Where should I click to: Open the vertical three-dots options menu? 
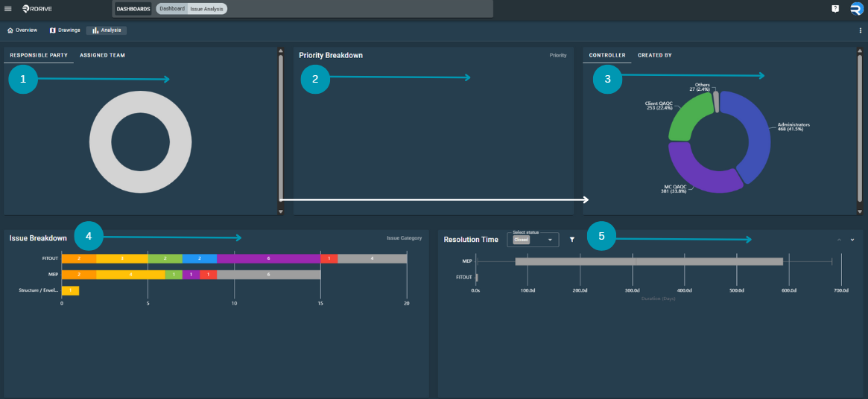[x=861, y=31]
